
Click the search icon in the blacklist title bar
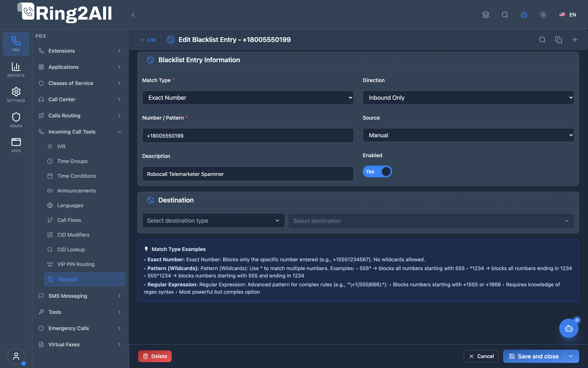(x=542, y=40)
